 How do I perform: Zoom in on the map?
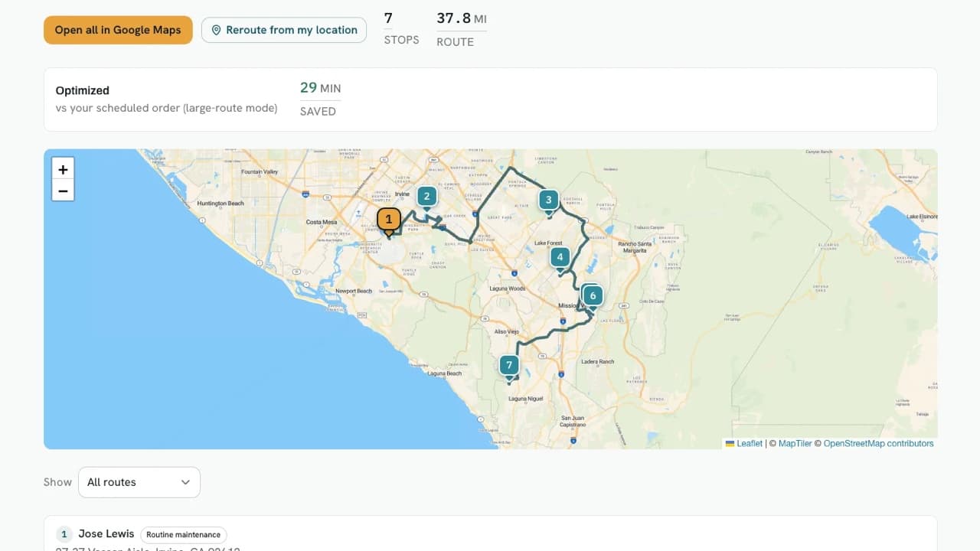[x=63, y=169]
